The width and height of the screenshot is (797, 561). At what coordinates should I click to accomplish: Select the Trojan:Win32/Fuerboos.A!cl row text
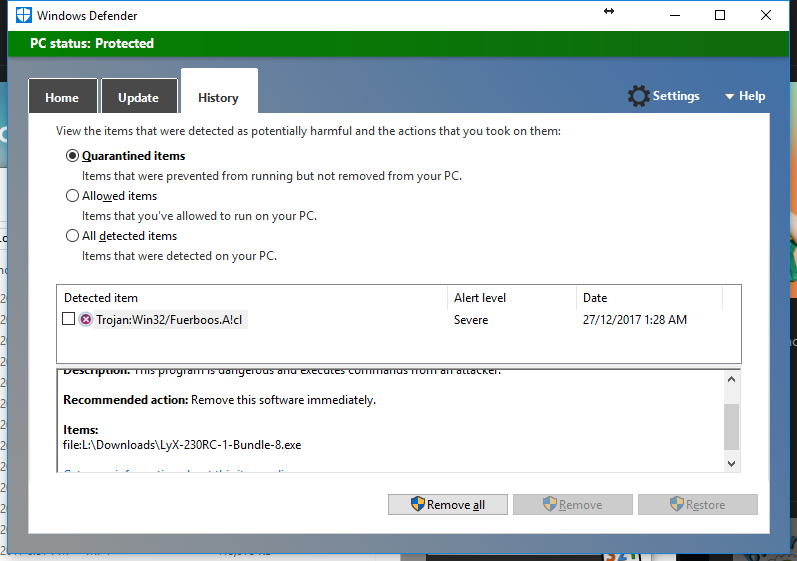tap(169, 320)
